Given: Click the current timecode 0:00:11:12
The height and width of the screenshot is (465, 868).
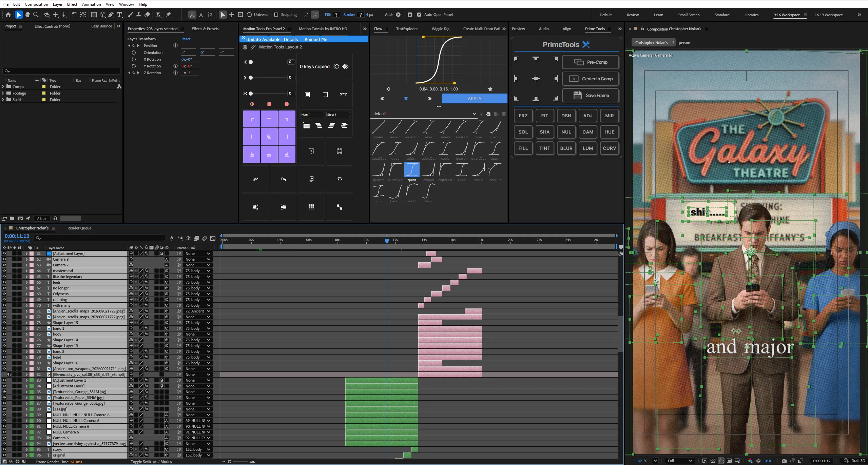Looking at the screenshot, I should [17, 236].
